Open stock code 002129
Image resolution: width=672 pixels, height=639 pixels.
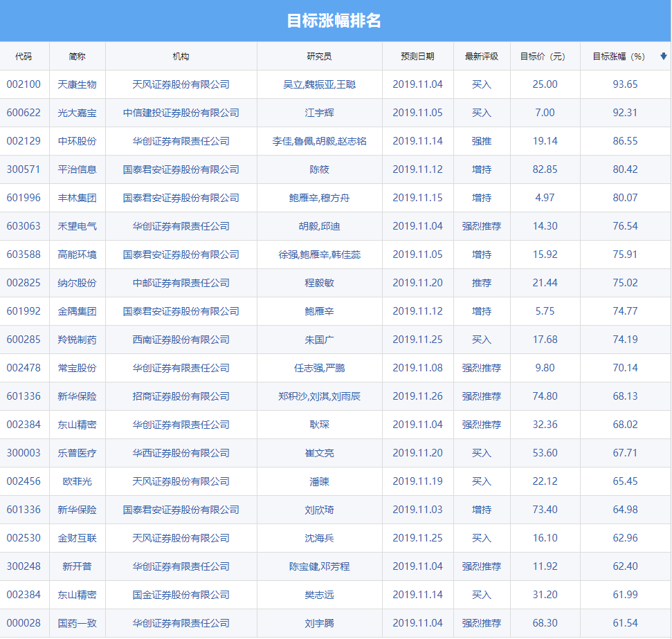point(24,141)
